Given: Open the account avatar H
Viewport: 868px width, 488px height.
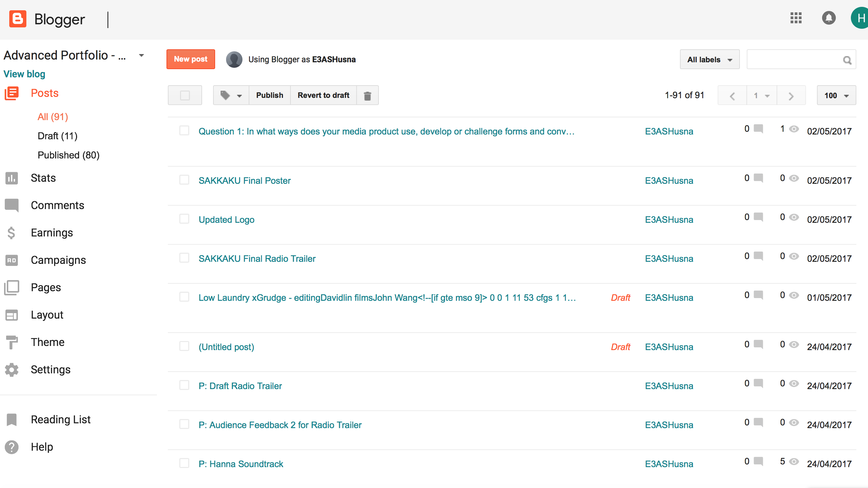Looking at the screenshot, I should point(860,18).
